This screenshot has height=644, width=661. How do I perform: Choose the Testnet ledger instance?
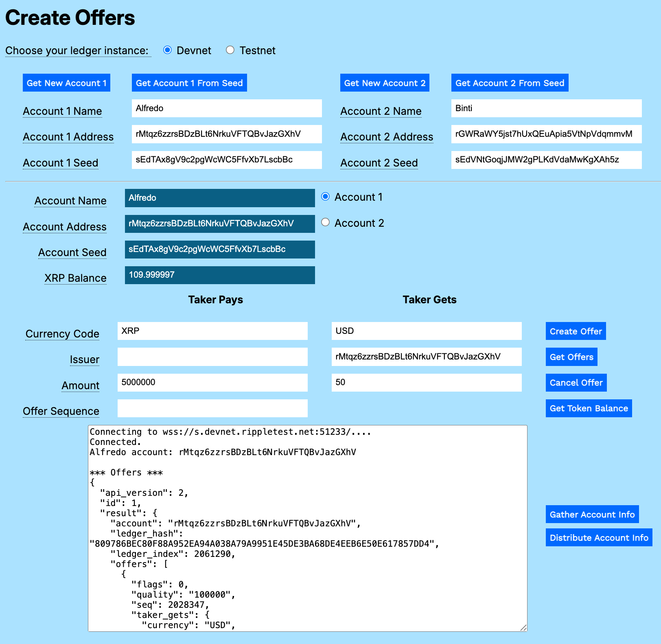[x=230, y=50]
